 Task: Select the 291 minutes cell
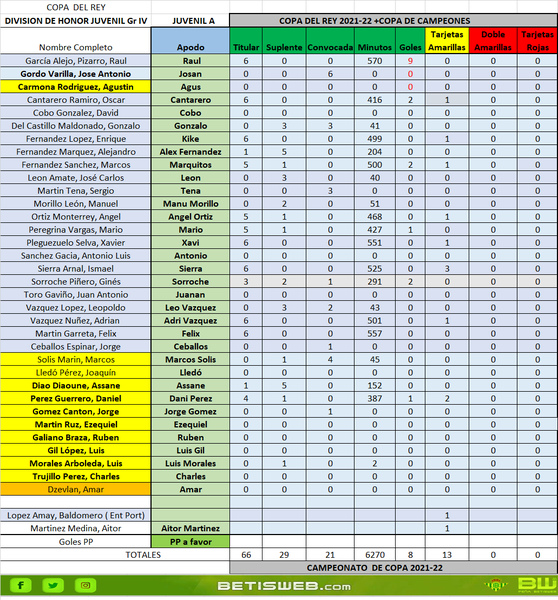(x=375, y=282)
